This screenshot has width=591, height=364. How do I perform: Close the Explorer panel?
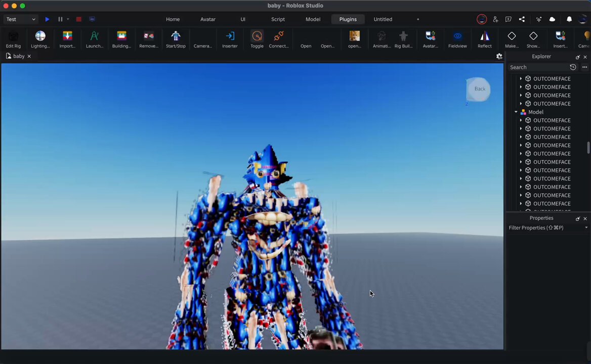pyautogui.click(x=585, y=57)
